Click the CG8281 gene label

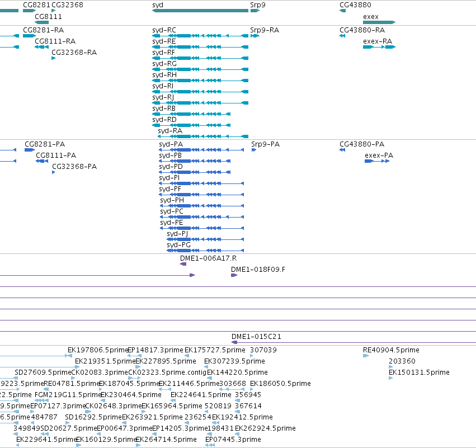(36, 5)
